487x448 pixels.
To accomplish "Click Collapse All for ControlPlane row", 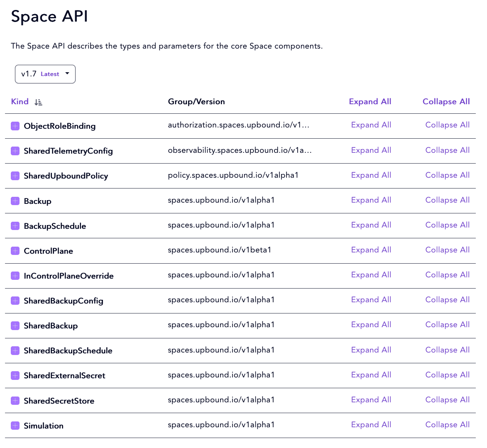I will coord(447,250).
